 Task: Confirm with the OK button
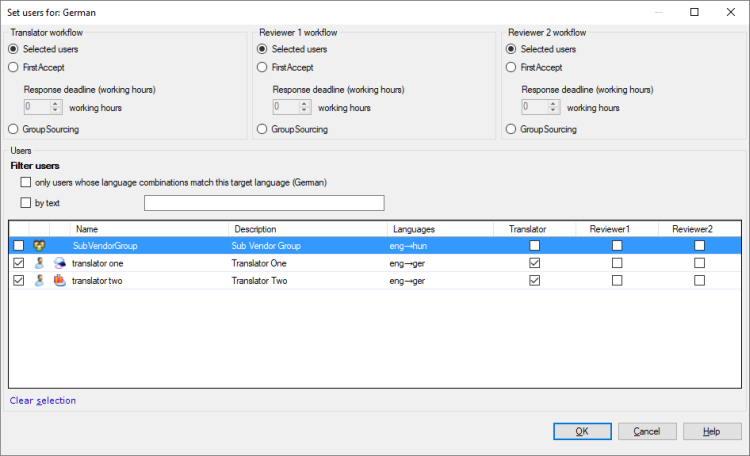click(x=582, y=431)
